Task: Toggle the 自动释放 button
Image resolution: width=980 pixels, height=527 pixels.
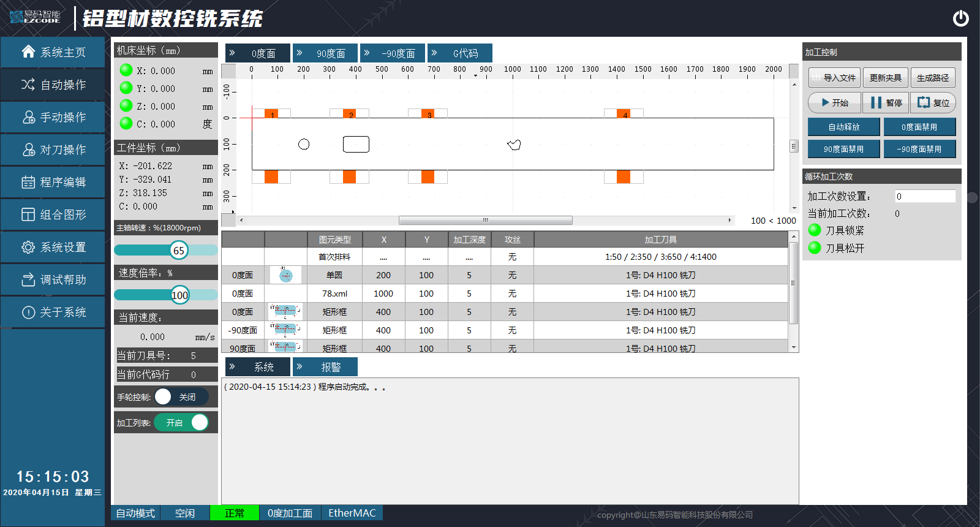Action: point(843,127)
